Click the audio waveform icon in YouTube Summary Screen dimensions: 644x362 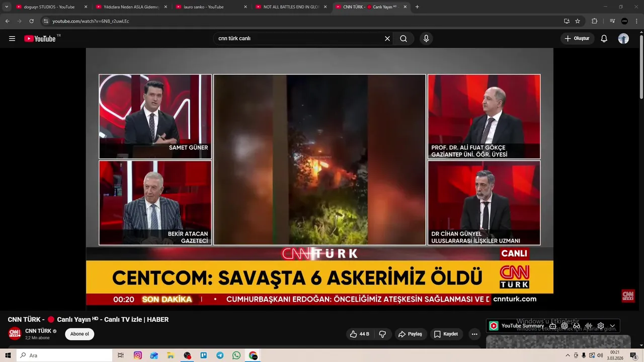[588, 326]
